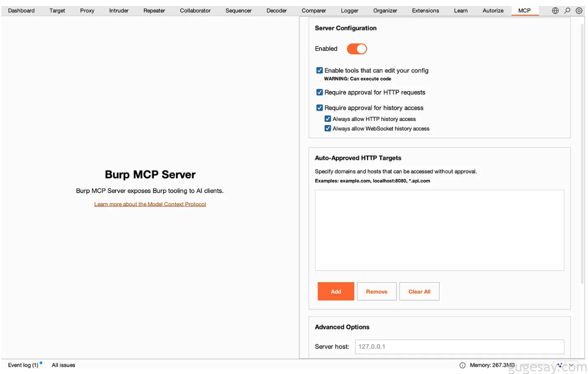Viewport: 588px width, 374px height.
Task: Click the info icon beside Memory
Action: 462,365
